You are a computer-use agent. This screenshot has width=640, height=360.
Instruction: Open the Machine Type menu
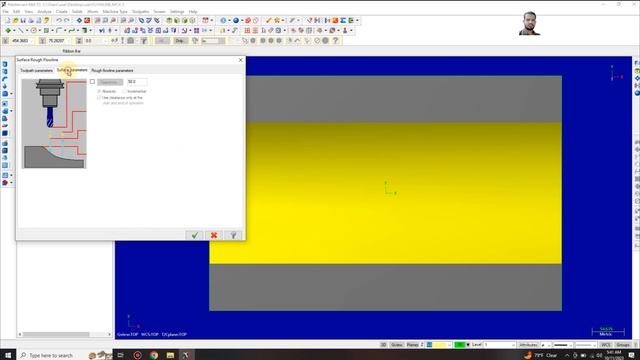tap(115, 12)
